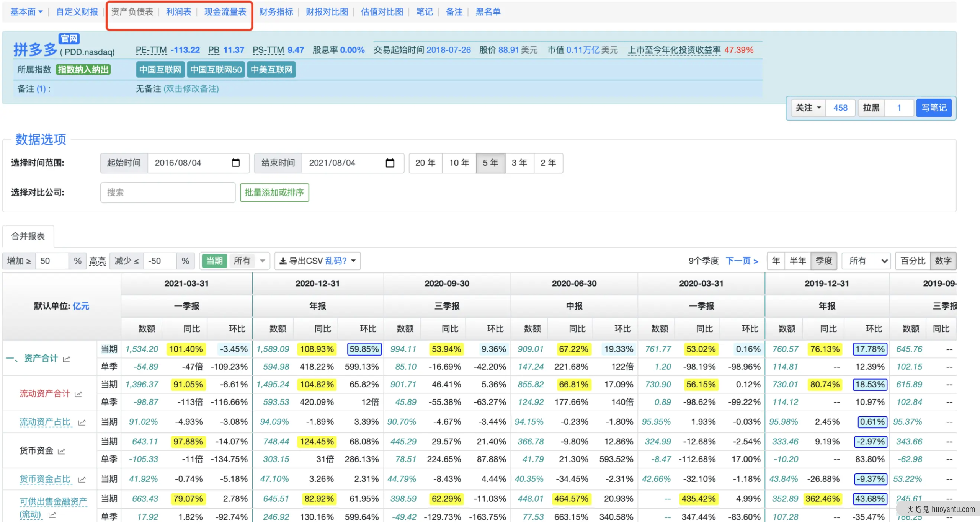Screen dimensions: 980x522
Task: Click the 高亮 highlight link
Action: (97, 261)
